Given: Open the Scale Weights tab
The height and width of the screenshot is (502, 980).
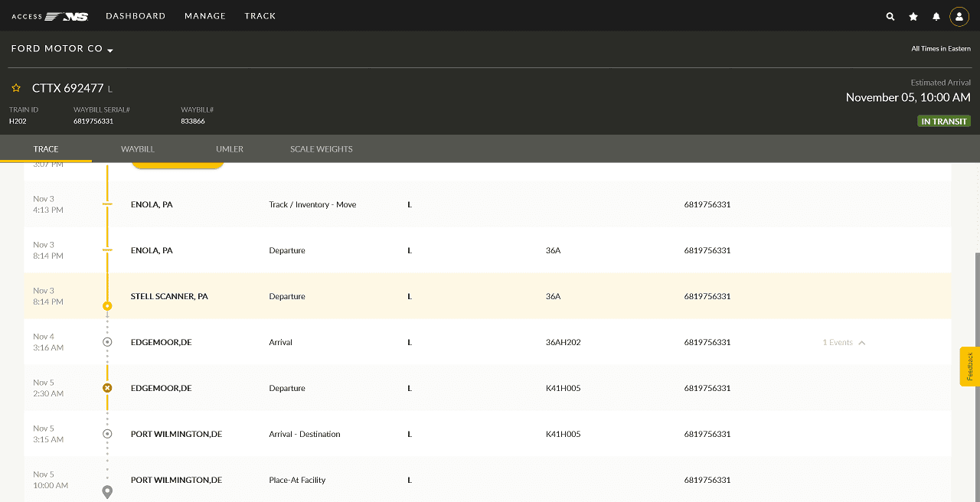Looking at the screenshot, I should point(322,149).
